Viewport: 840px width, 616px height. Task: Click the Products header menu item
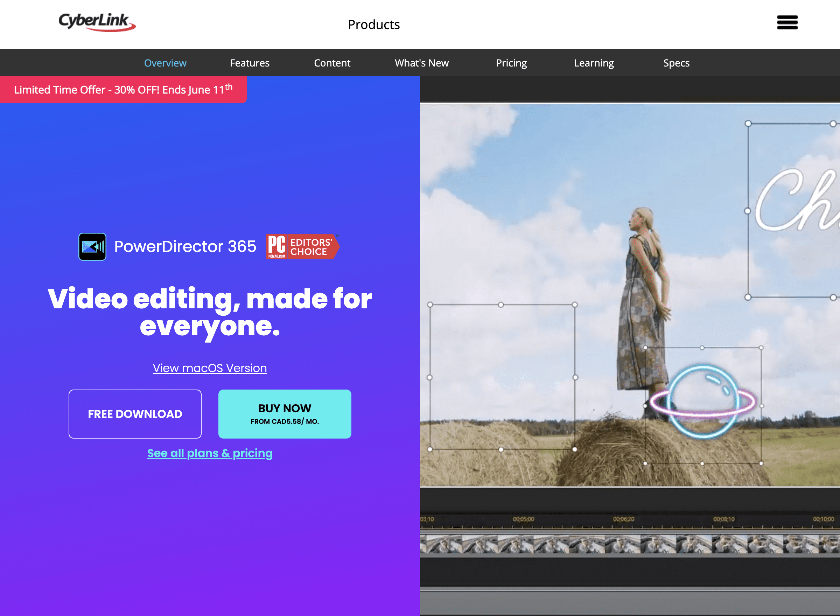tap(373, 24)
